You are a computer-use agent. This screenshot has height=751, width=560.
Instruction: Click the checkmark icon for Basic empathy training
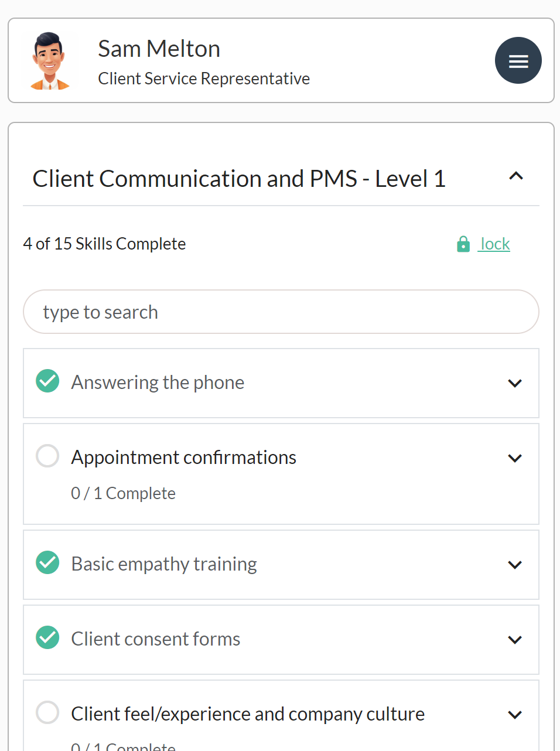click(x=47, y=562)
